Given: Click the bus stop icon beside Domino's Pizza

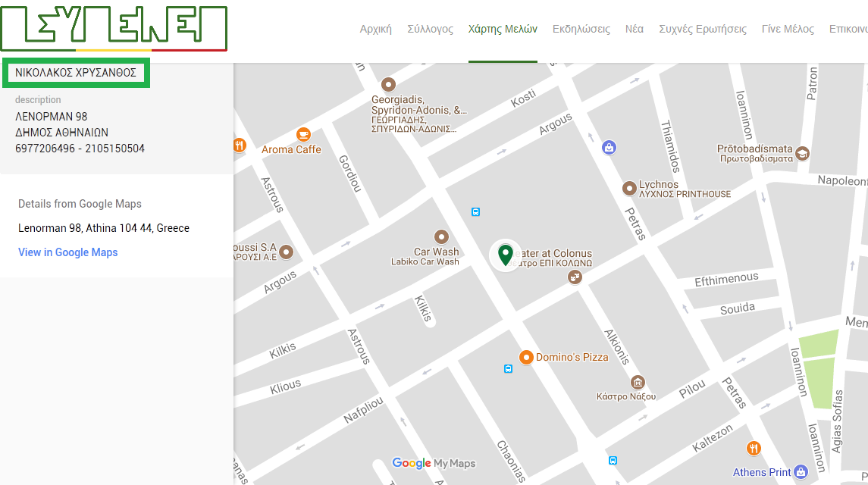Looking at the screenshot, I should [508, 369].
